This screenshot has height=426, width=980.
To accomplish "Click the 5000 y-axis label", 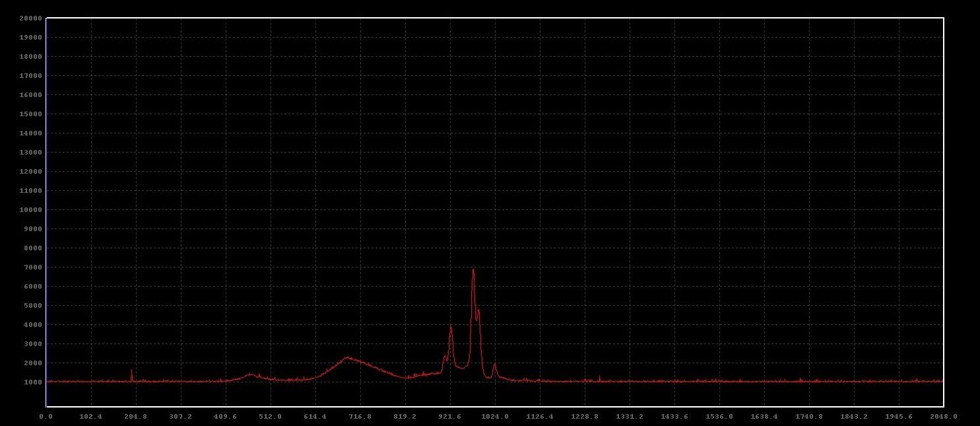I will (x=33, y=306).
